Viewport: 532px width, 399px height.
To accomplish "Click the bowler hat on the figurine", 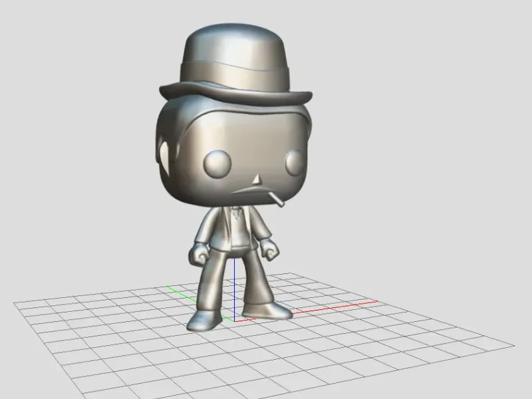I will point(235,65).
